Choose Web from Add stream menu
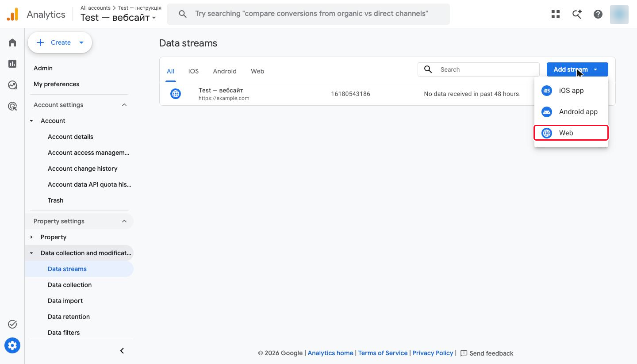The width and height of the screenshot is (637, 364). pos(571,133)
